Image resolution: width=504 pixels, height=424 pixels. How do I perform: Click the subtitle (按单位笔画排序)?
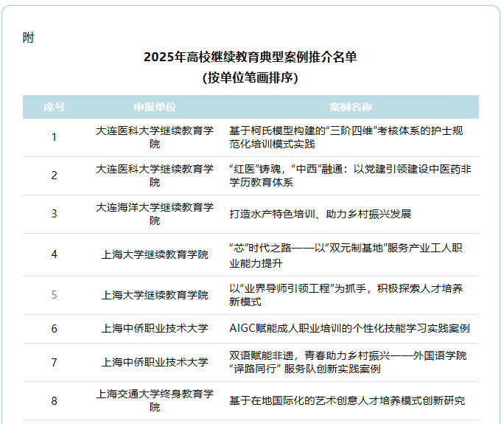click(x=251, y=77)
